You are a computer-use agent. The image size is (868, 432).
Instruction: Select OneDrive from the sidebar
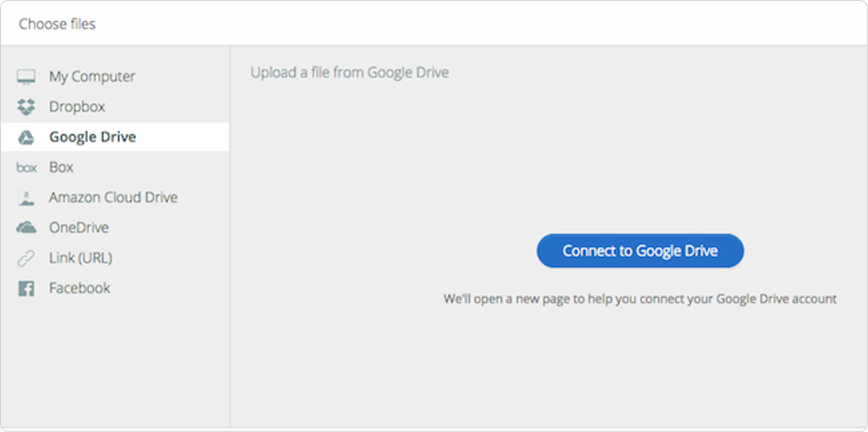point(79,228)
